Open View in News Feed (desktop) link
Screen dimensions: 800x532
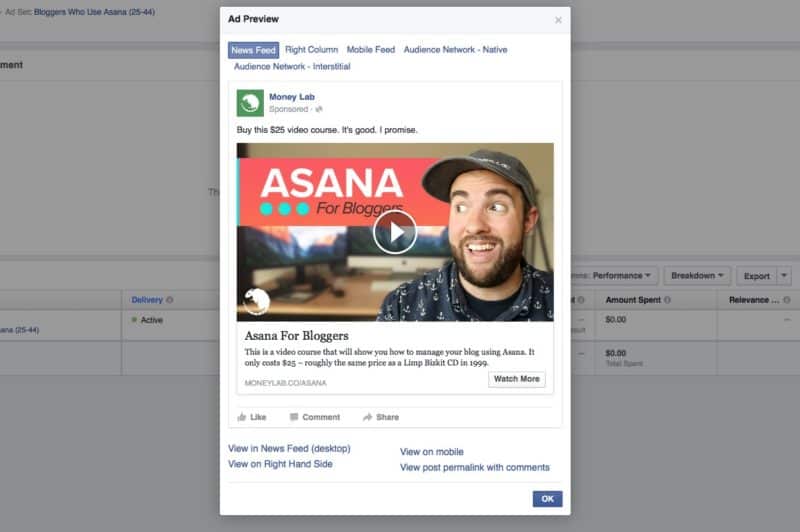coord(289,448)
